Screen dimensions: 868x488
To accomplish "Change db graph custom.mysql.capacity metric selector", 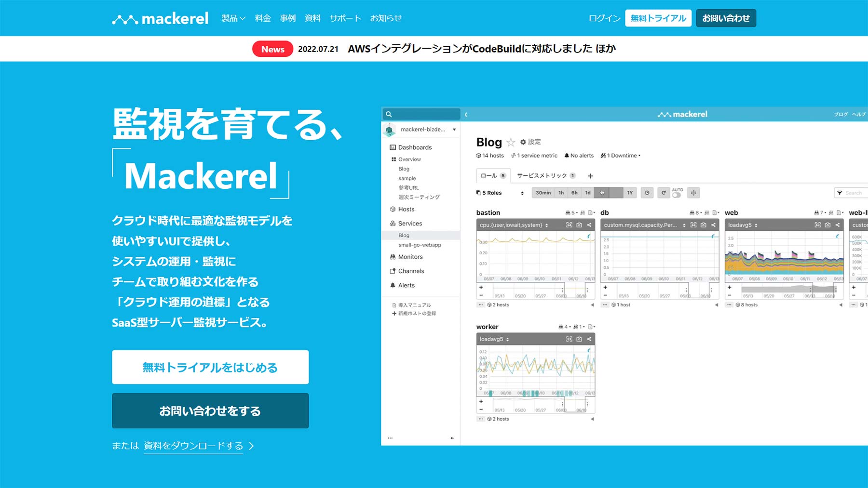I will 645,225.
